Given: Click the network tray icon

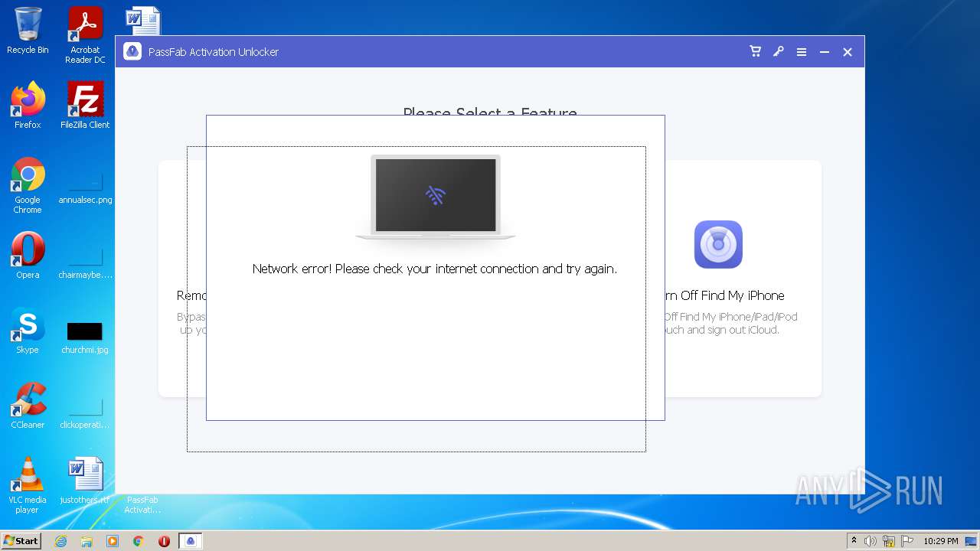Looking at the screenshot, I should pos(889,541).
